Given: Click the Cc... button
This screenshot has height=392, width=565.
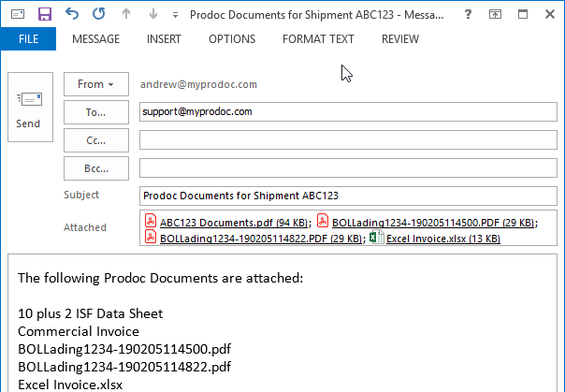Looking at the screenshot, I should [x=96, y=140].
